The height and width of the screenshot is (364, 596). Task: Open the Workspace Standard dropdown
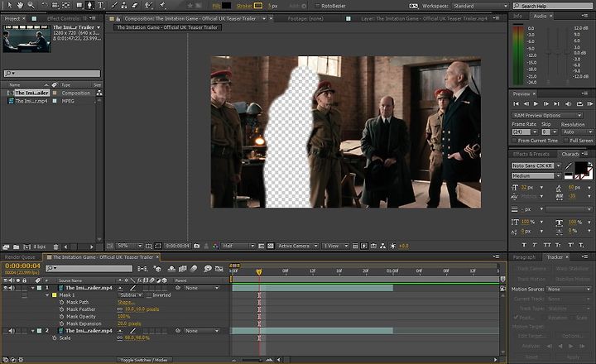(480, 6)
